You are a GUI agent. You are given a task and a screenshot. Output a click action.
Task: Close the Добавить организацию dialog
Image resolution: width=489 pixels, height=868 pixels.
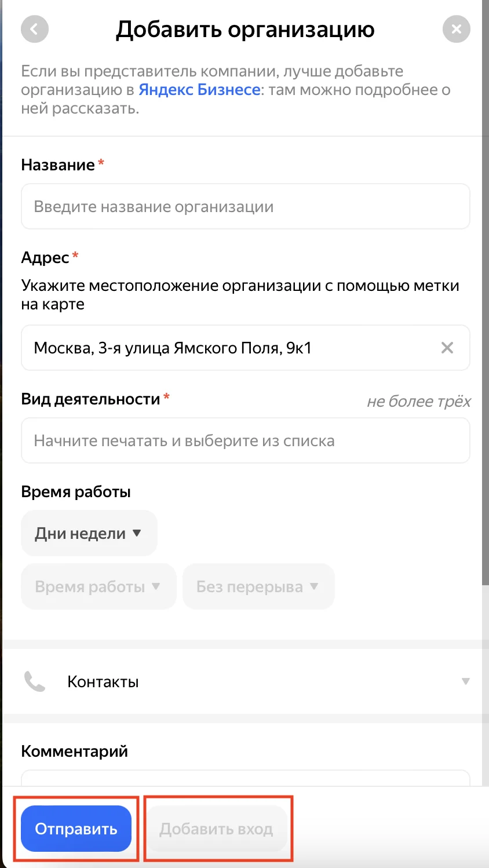pos(456,29)
